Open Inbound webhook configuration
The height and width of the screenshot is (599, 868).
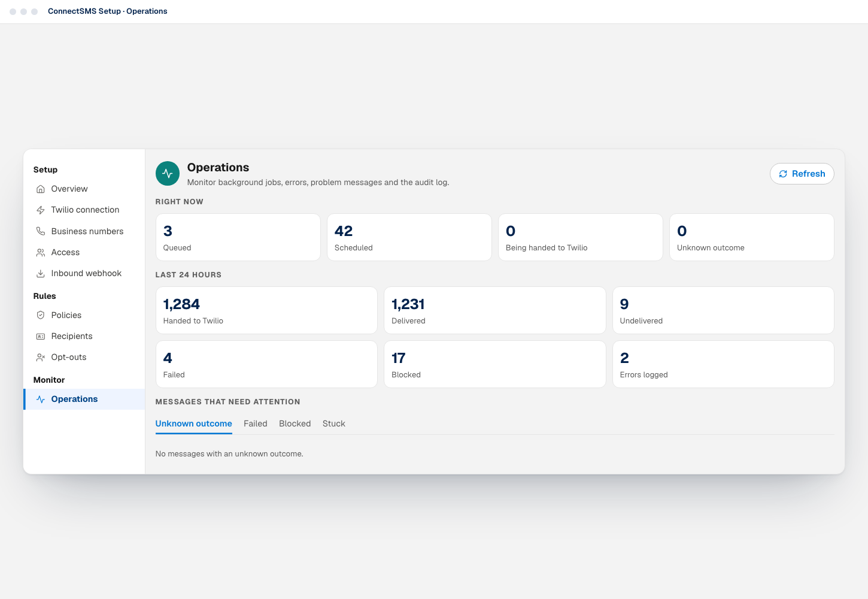[84, 274]
